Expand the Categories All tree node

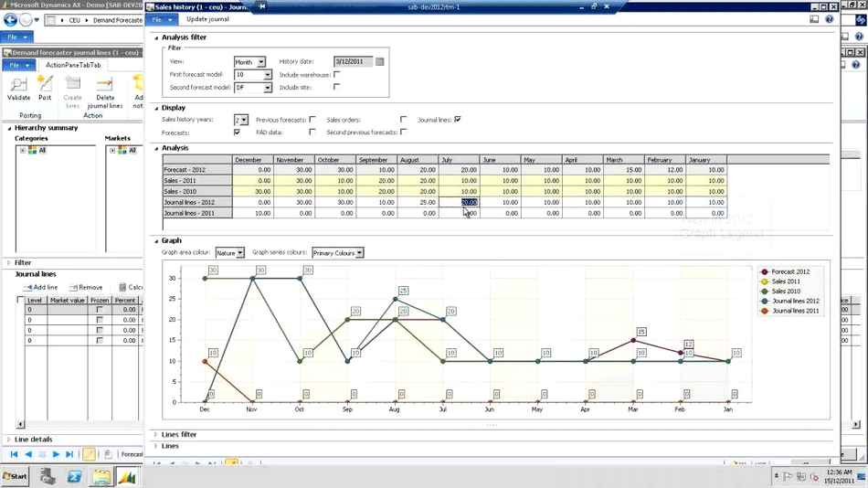(23, 150)
